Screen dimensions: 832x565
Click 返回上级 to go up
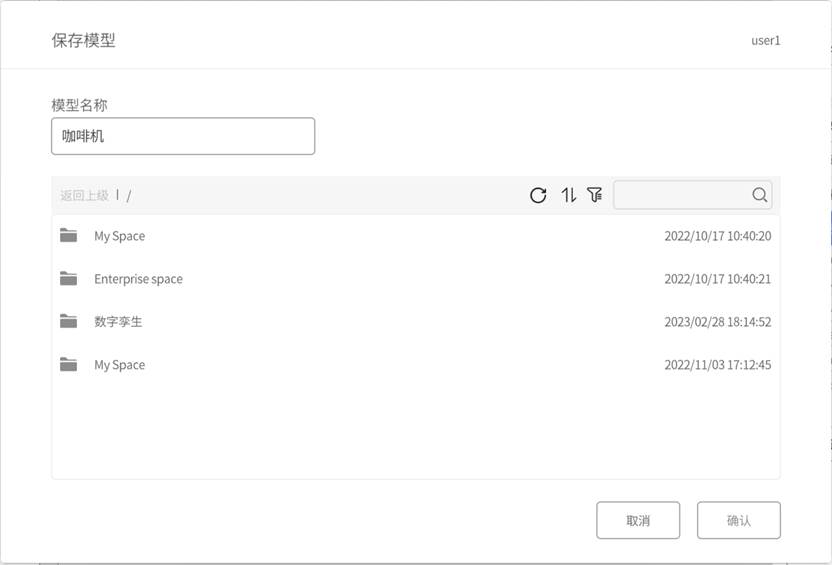(x=84, y=195)
